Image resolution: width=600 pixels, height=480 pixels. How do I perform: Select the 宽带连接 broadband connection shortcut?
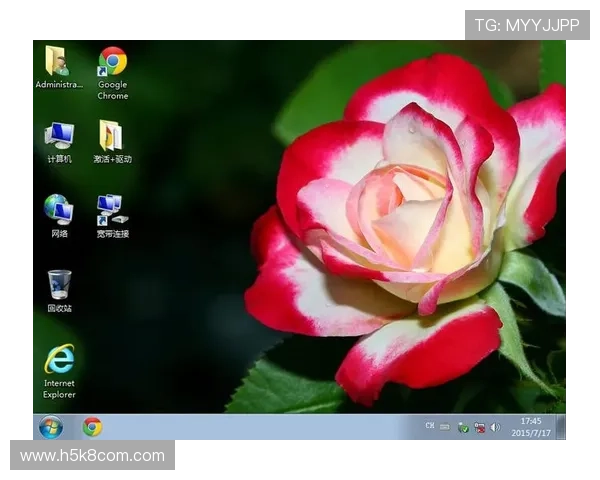(x=111, y=210)
